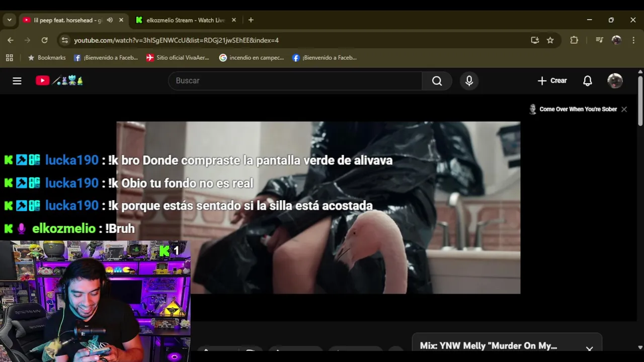Open a new browser tab
644x362 pixels.
tap(251, 20)
